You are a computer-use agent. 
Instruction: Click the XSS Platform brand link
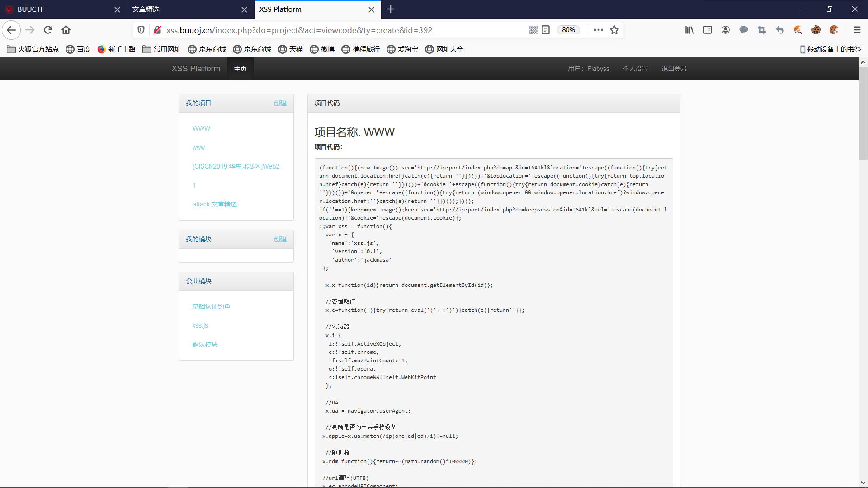(196, 69)
